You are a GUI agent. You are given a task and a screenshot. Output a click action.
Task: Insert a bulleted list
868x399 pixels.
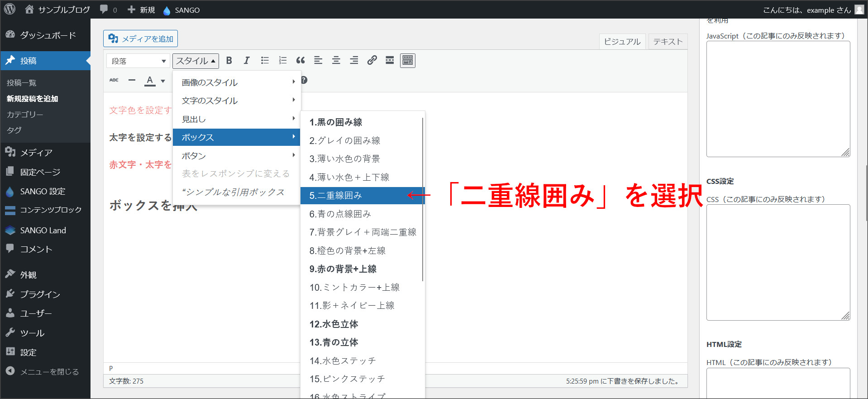[x=265, y=61]
